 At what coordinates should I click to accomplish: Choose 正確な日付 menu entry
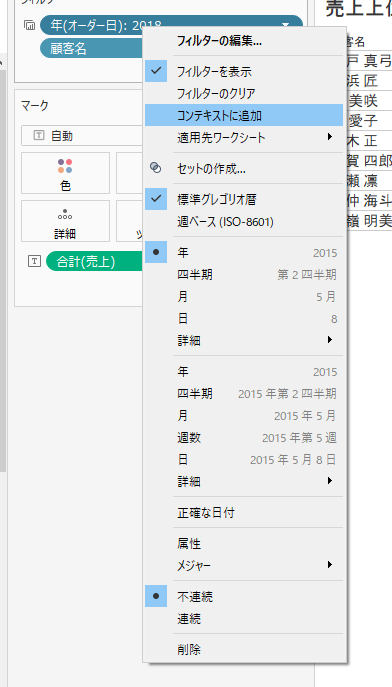(x=244, y=513)
